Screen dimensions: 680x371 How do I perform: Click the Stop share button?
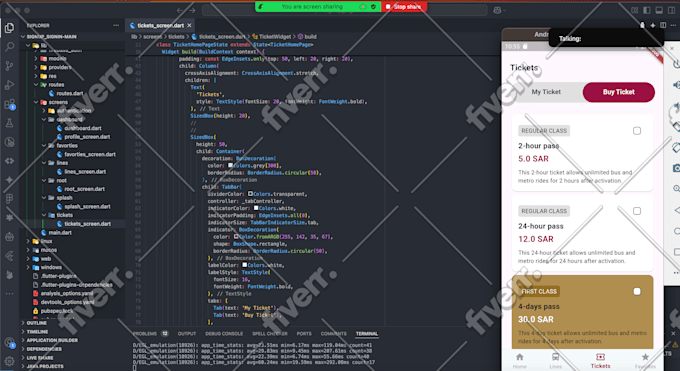404,7
